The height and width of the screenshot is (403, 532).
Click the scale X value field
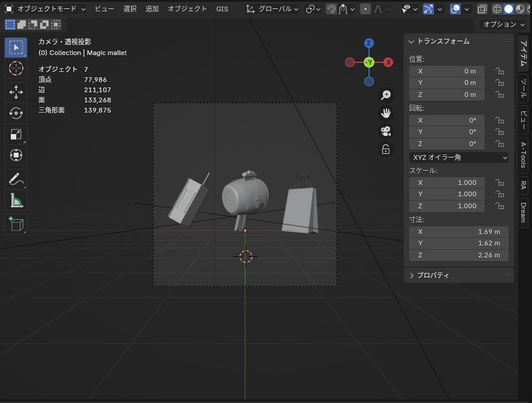pyautogui.click(x=447, y=183)
